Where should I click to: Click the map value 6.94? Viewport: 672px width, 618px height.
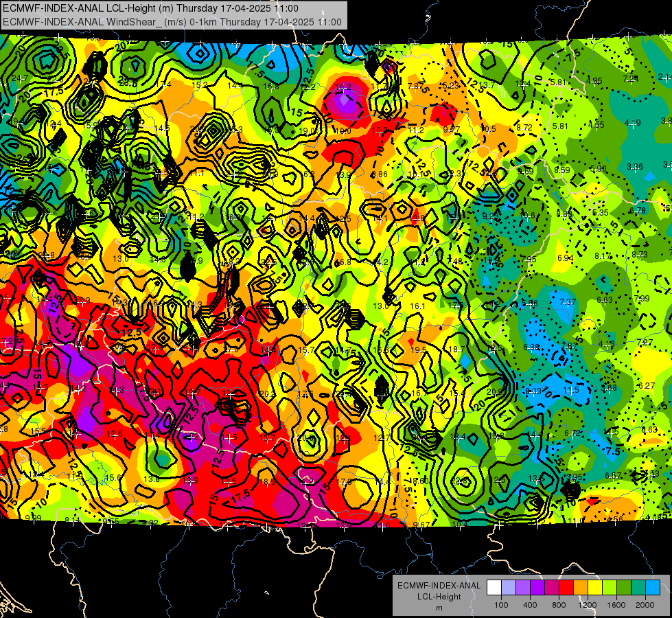(x=566, y=257)
